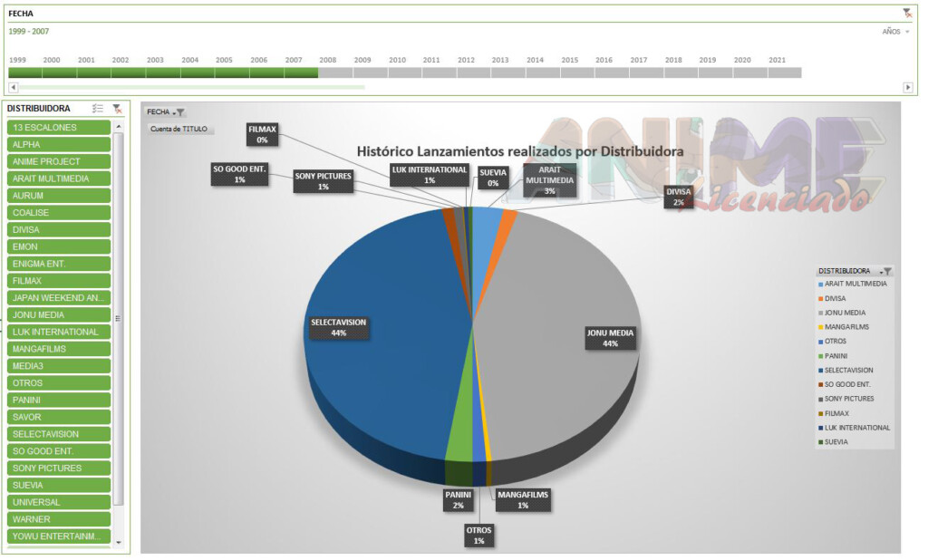Open the AÑOS time level dropdown
The image size is (928, 560).
pos(896,32)
